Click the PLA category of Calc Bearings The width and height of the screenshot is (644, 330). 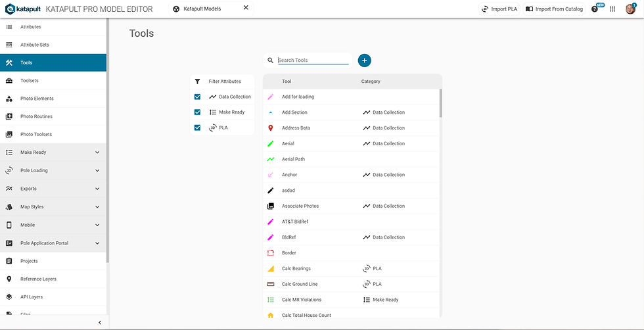point(372,269)
